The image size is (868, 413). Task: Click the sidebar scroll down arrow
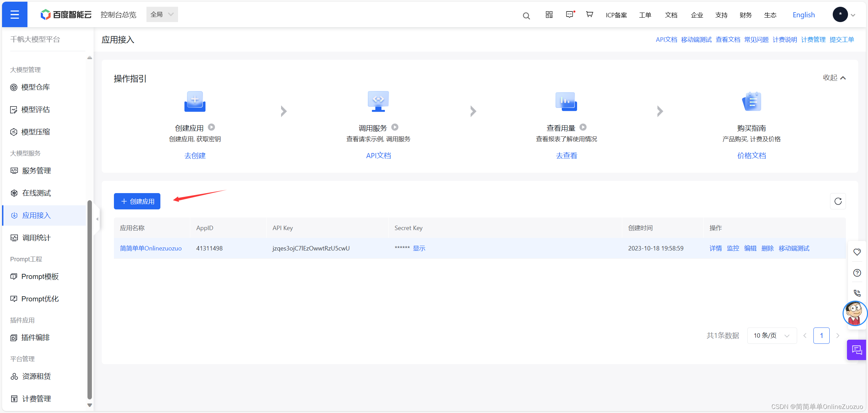point(90,405)
